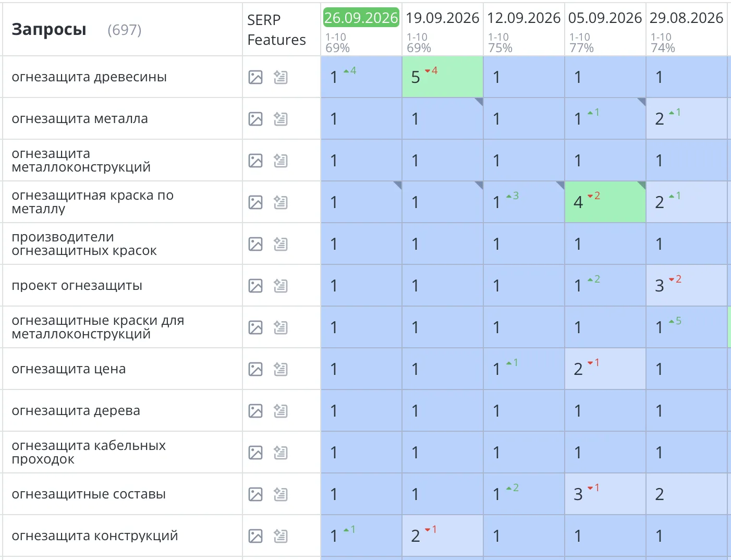Click the query производители огнезащитных красок

coord(84,244)
